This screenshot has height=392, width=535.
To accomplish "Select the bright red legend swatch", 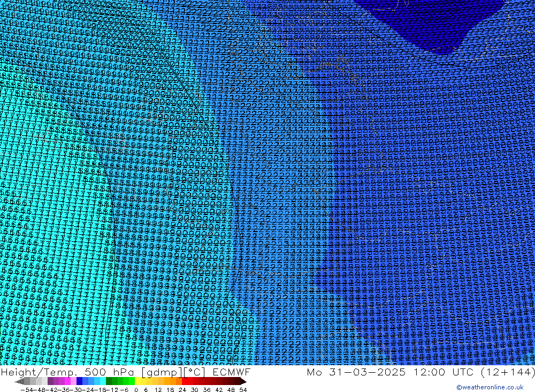I will coord(185,381).
